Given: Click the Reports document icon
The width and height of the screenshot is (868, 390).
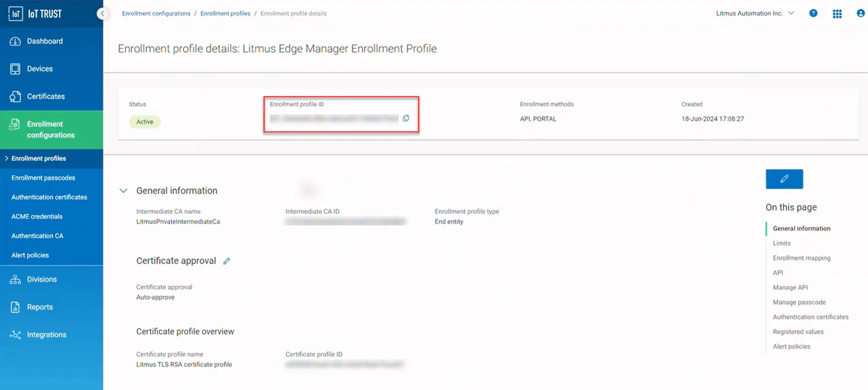Looking at the screenshot, I should (15, 307).
